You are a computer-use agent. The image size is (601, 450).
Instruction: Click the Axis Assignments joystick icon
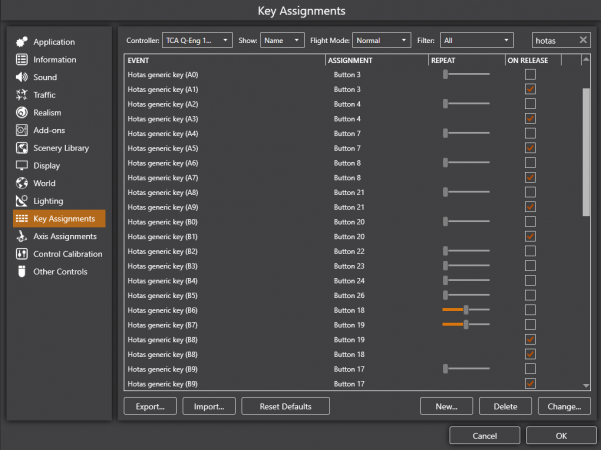(x=22, y=236)
